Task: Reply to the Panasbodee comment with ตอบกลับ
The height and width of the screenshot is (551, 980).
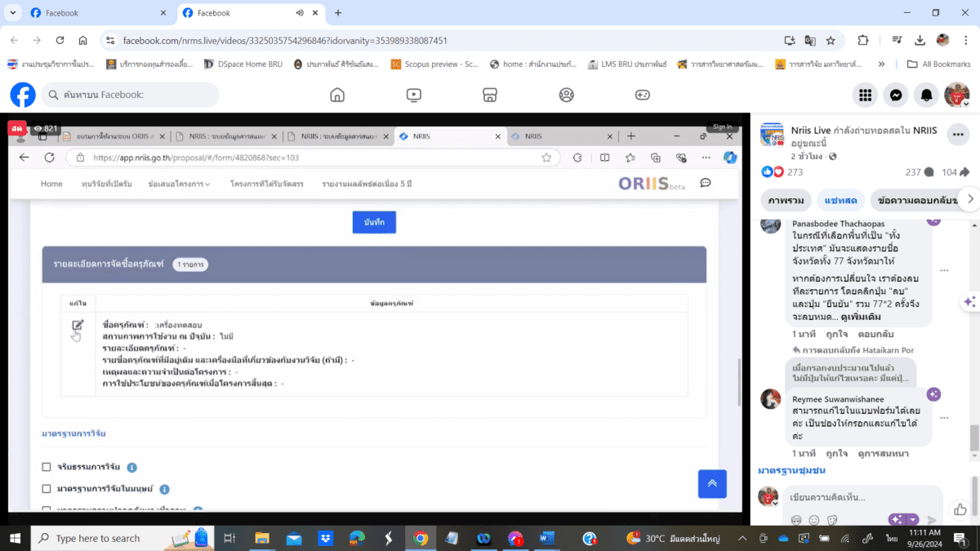Action: click(875, 335)
